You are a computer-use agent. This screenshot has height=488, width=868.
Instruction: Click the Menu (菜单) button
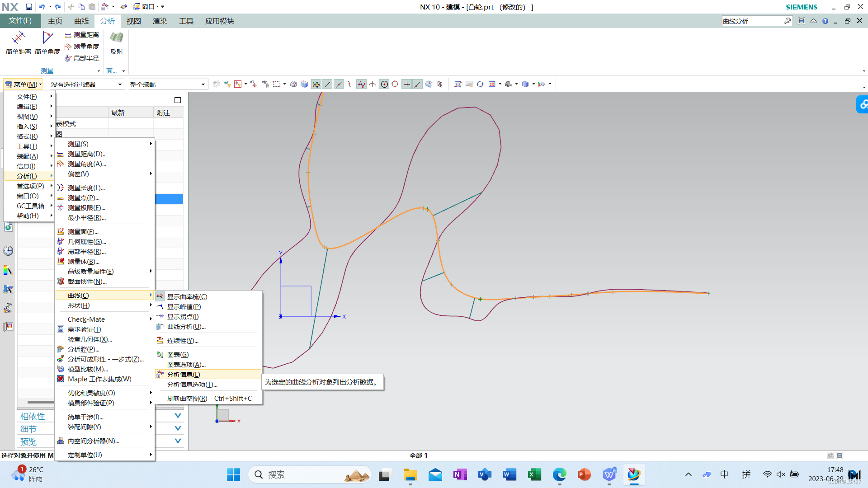(x=23, y=84)
